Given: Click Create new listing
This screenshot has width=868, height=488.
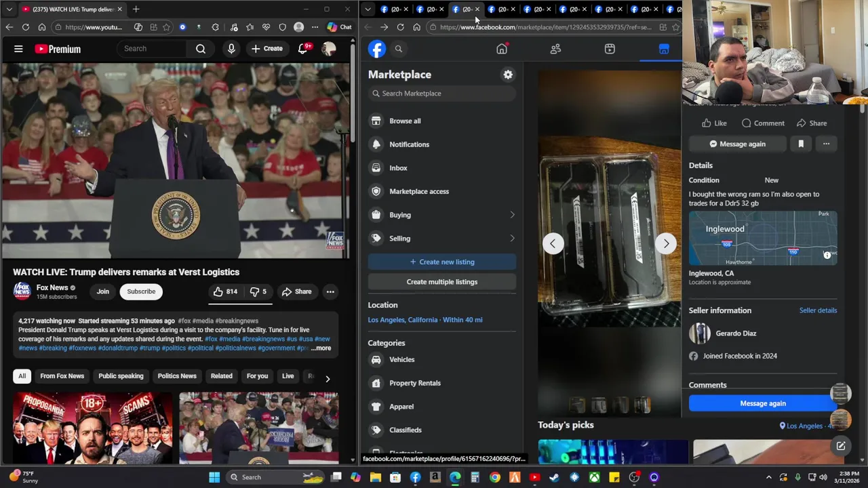Looking at the screenshot, I should coord(442,262).
